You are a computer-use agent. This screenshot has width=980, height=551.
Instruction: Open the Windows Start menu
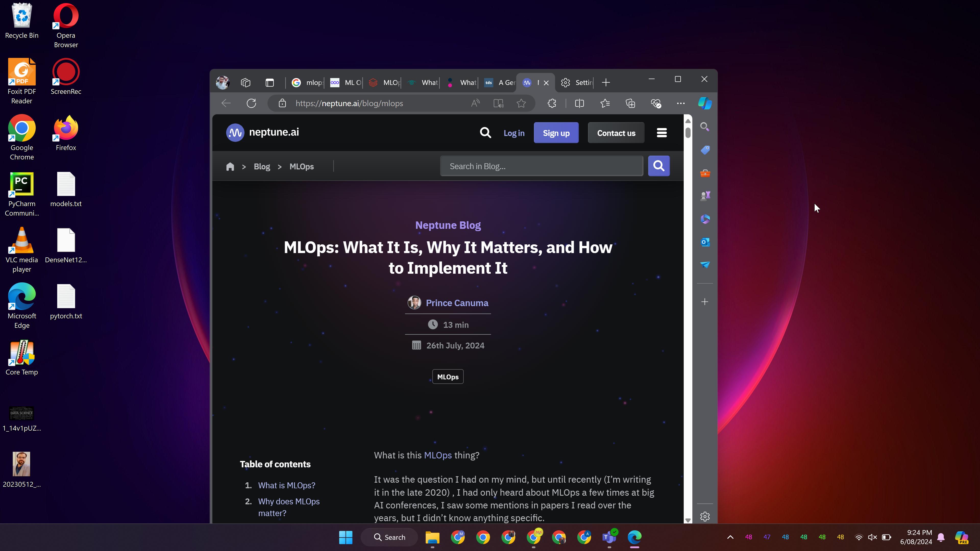pyautogui.click(x=346, y=537)
